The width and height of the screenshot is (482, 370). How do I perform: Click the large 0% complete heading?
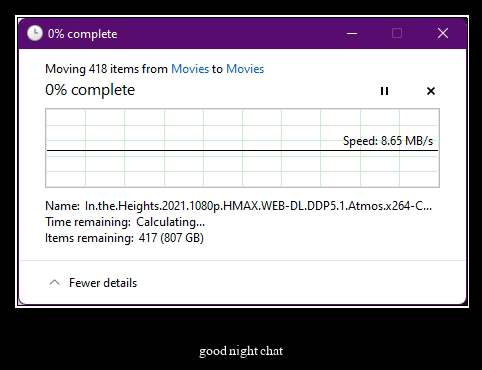pos(90,90)
